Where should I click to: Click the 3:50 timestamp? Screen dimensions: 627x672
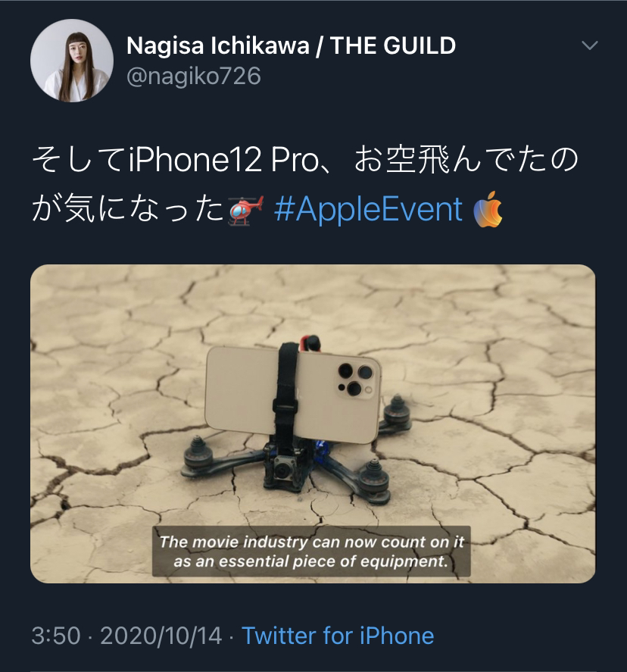coord(56,635)
